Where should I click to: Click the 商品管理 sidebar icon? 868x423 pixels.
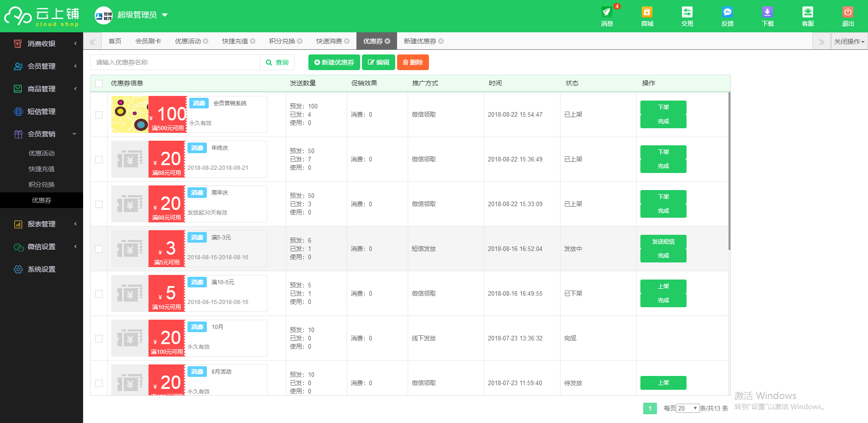pos(18,89)
